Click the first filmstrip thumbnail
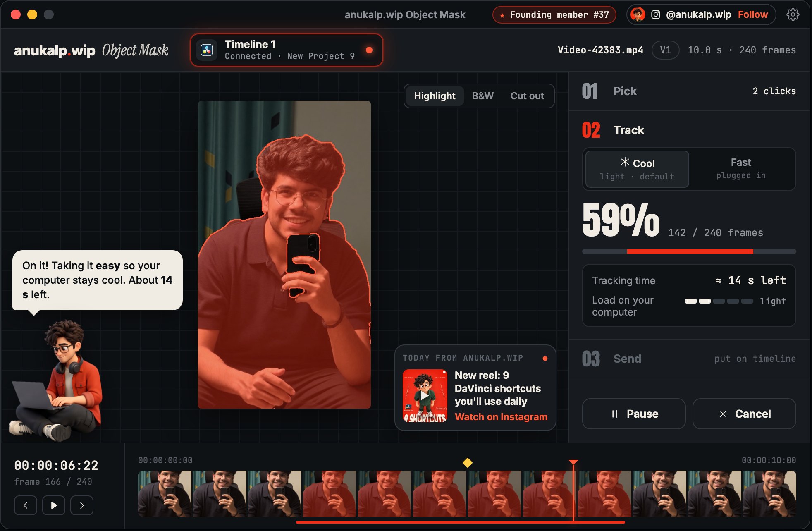This screenshot has width=812, height=531. 165,493
